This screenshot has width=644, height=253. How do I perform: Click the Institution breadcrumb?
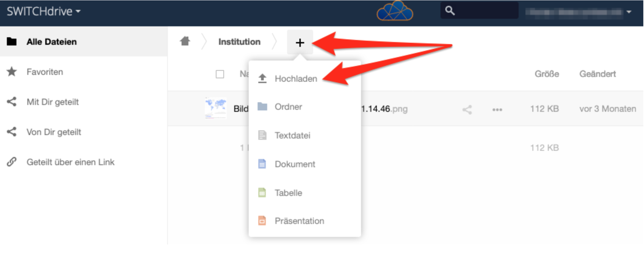239,42
